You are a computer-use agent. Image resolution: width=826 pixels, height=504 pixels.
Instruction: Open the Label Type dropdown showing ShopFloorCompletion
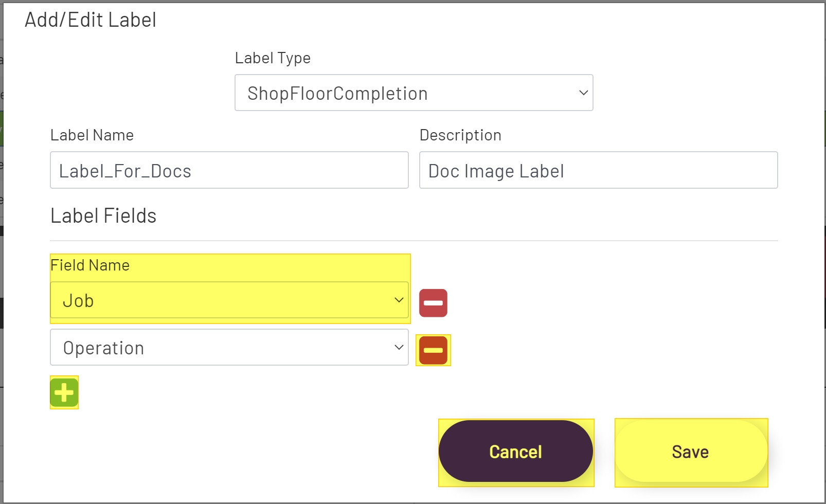tap(414, 93)
